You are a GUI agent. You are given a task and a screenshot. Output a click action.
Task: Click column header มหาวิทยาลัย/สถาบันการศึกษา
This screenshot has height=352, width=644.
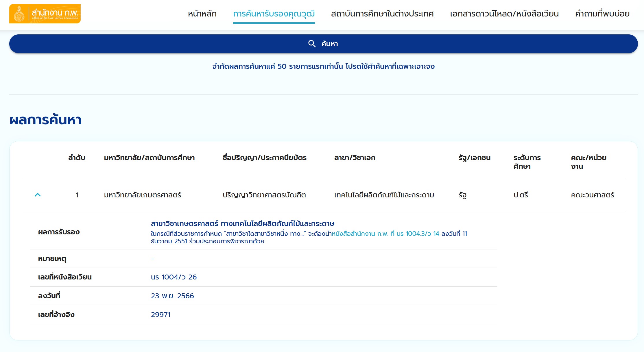tap(149, 158)
